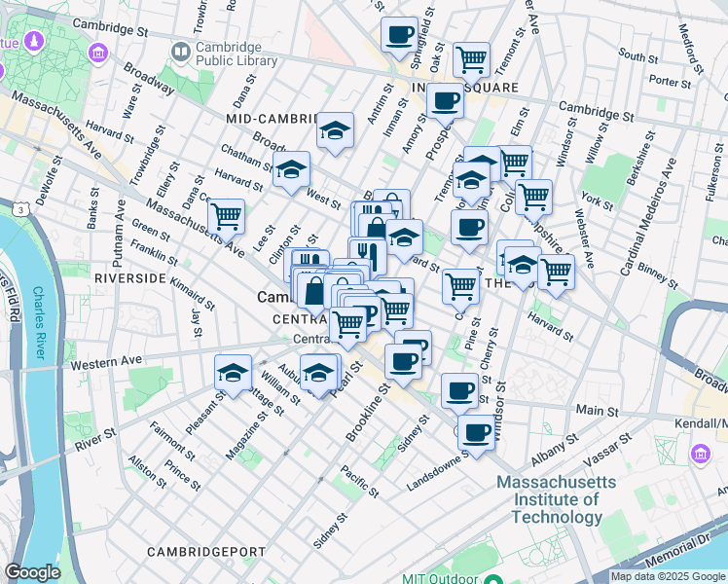The height and width of the screenshot is (584, 728).
Task: Click the MIT Outdoor place label
Action: [x=440, y=579]
